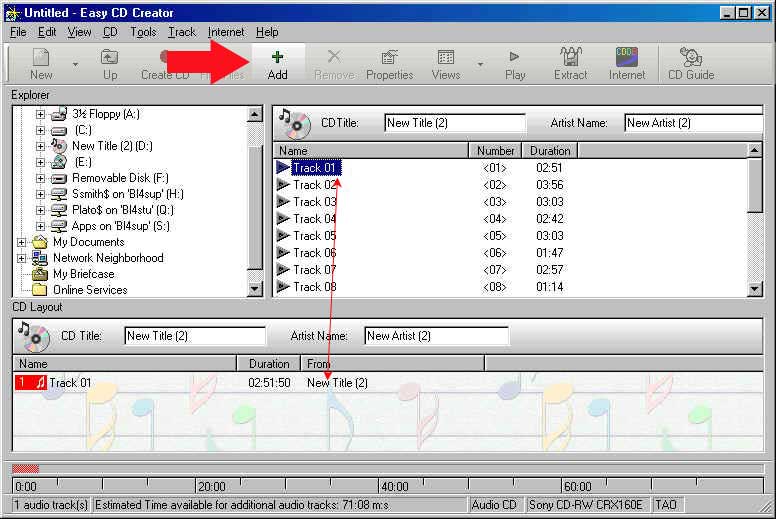Select My Briefcase in Explorer tree
Screen dimensions: 776x519
coord(84,274)
